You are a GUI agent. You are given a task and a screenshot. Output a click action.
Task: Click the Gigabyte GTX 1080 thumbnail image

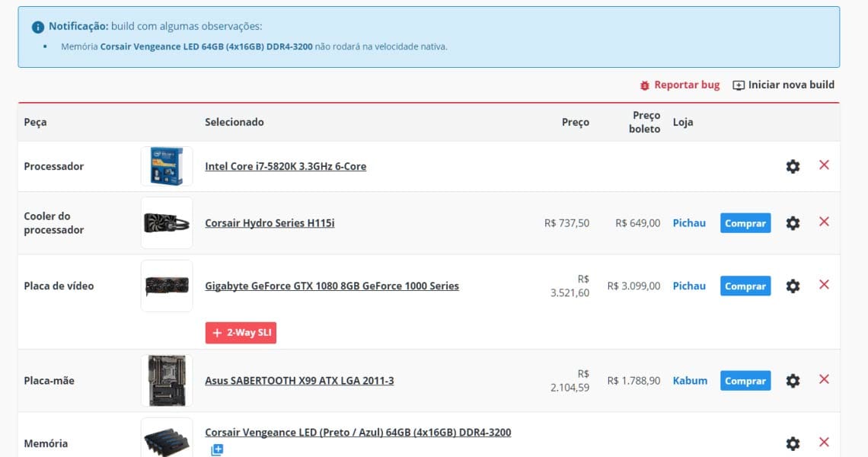(x=167, y=286)
